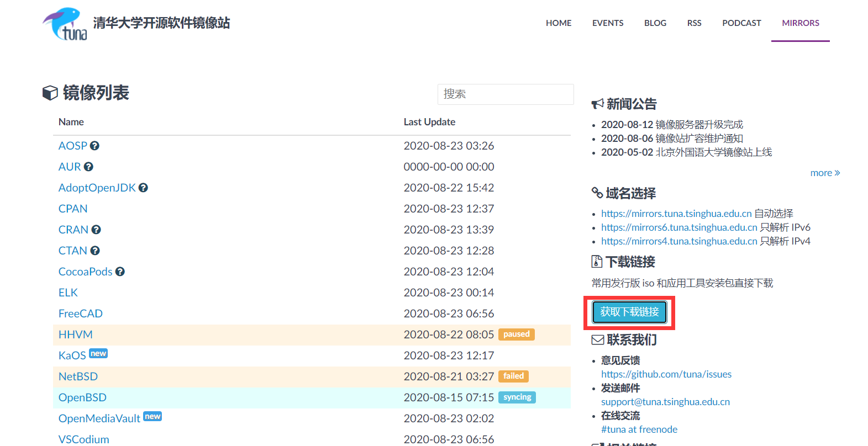Go to HOME in top navigation
The width and height of the screenshot is (868, 446).
pos(559,23)
